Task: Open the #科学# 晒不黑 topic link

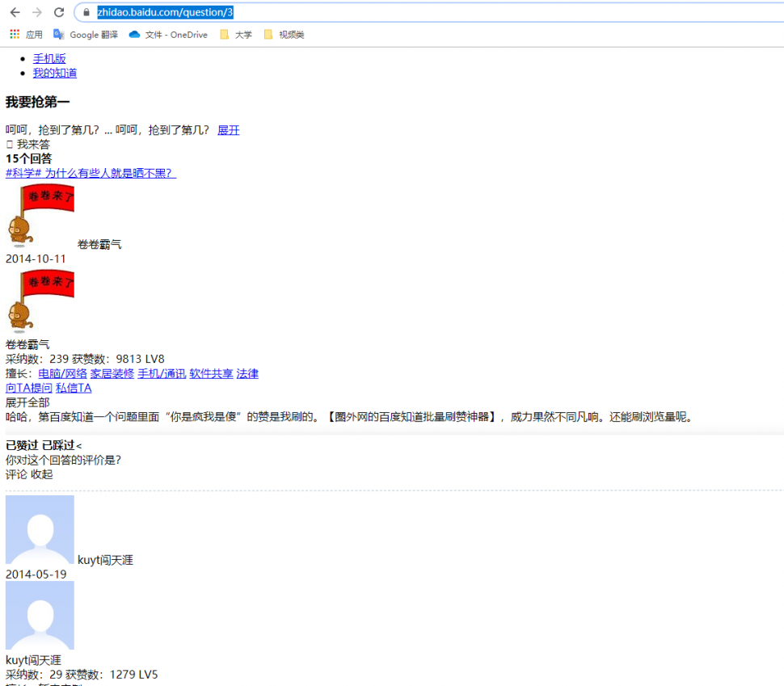Action: tap(91, 173)
